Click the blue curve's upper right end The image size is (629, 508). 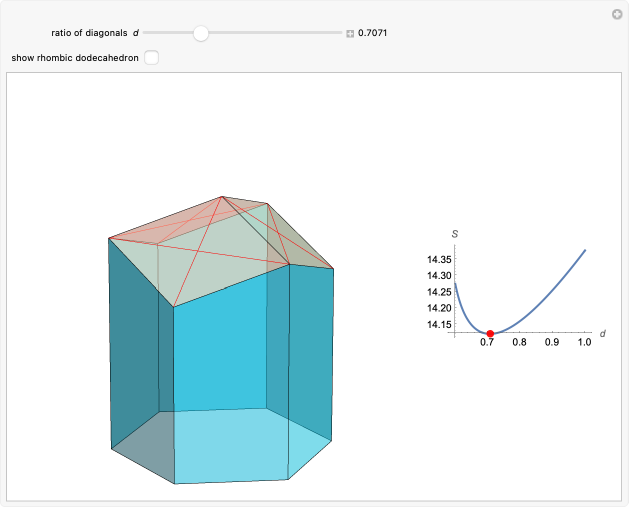click(x=584, y=251)
